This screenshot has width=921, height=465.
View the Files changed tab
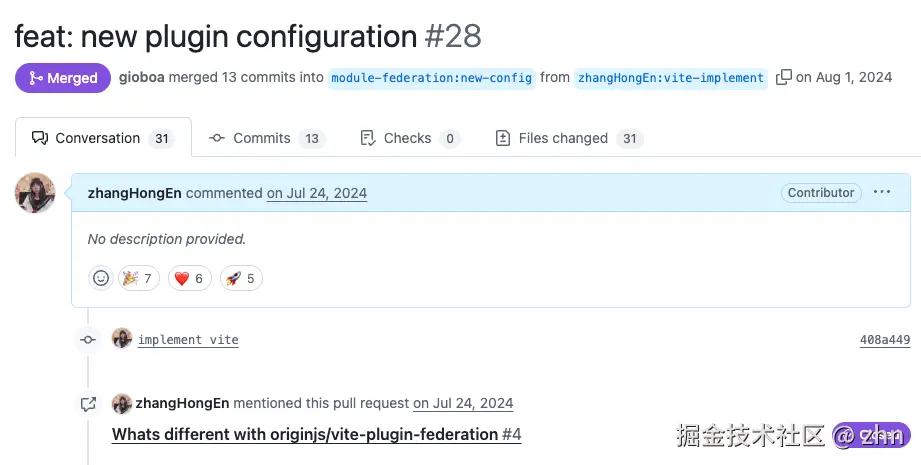[568, 138]
